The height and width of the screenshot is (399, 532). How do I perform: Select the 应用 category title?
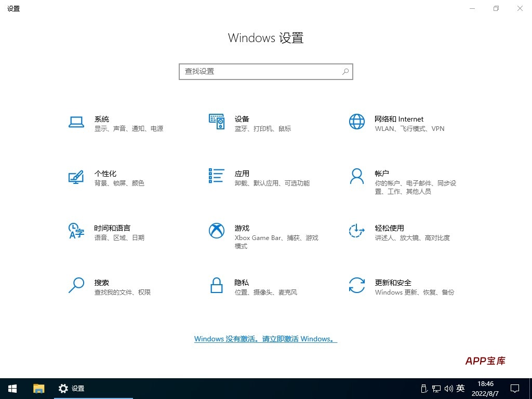pyautogui.click(x=242, y=174)
